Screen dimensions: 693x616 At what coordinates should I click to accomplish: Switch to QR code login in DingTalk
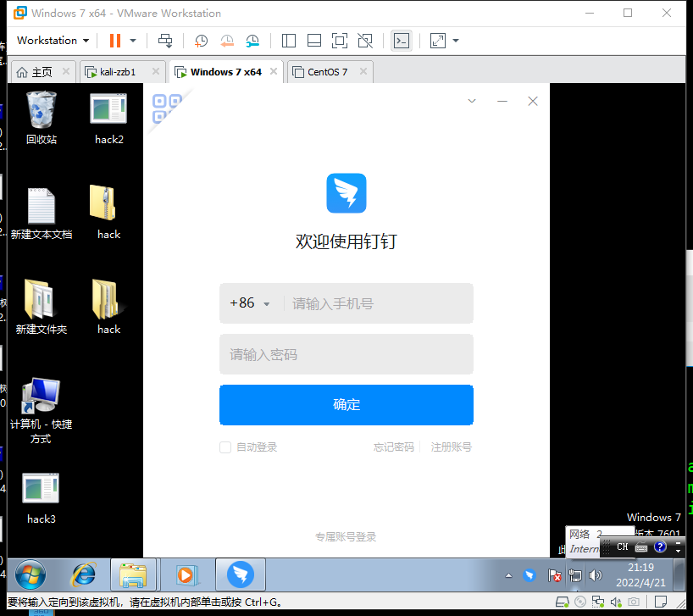click(167, 108)
